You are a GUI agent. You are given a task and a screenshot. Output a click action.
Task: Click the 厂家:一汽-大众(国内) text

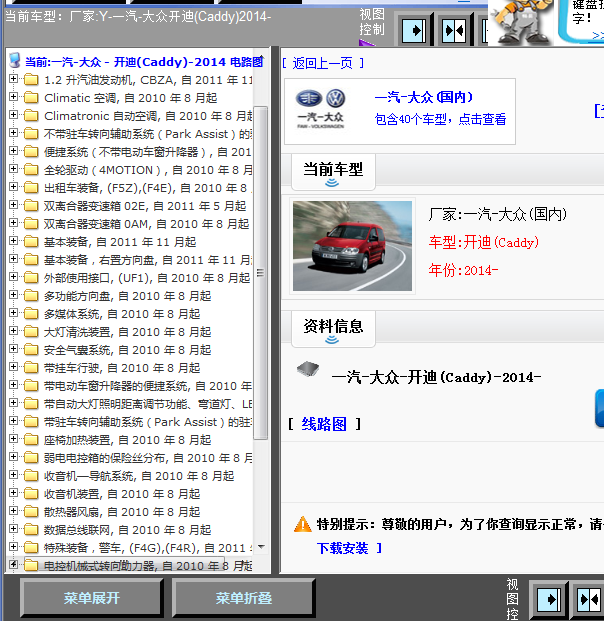(x=497, y=214)
